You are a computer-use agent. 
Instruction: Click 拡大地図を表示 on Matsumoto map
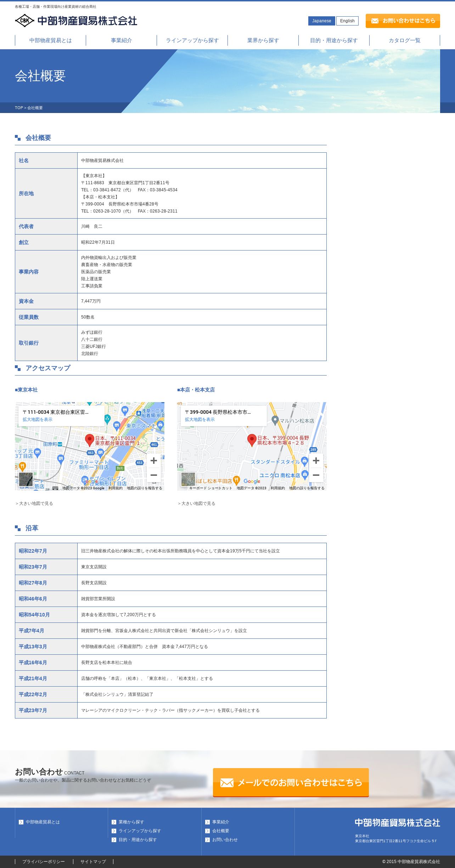tap(200, 419)
